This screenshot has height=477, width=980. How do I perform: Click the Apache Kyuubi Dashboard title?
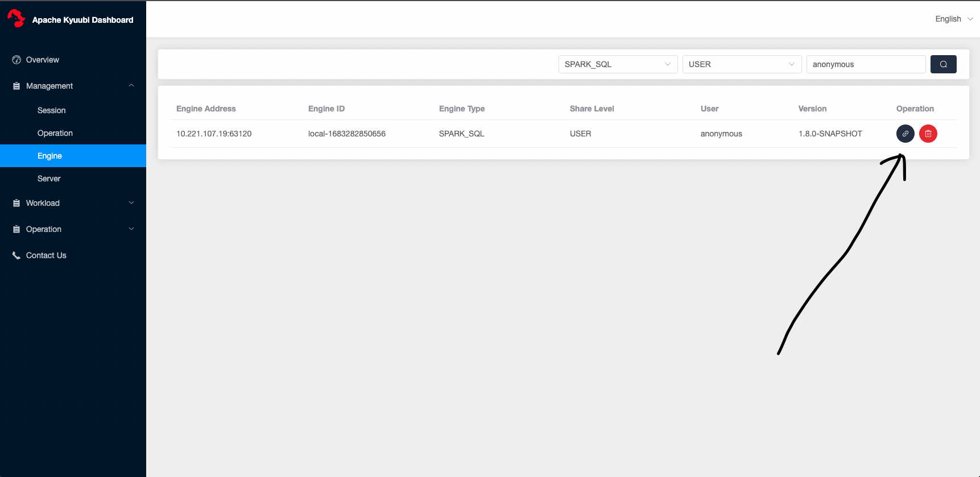click(x=83, y=20)
